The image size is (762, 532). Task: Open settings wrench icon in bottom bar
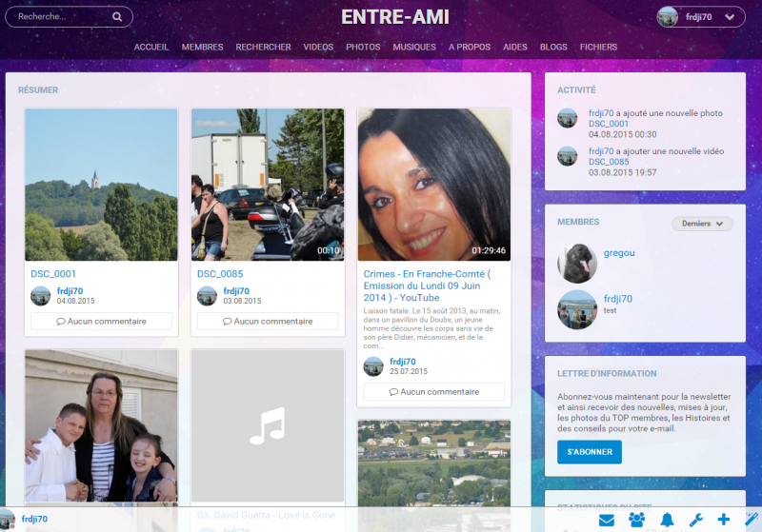pyautogui.click(x=696, y=520)
